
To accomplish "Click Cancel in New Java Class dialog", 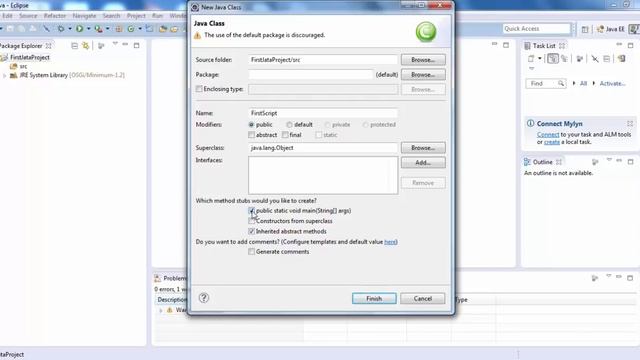I will tap(422, 298).
